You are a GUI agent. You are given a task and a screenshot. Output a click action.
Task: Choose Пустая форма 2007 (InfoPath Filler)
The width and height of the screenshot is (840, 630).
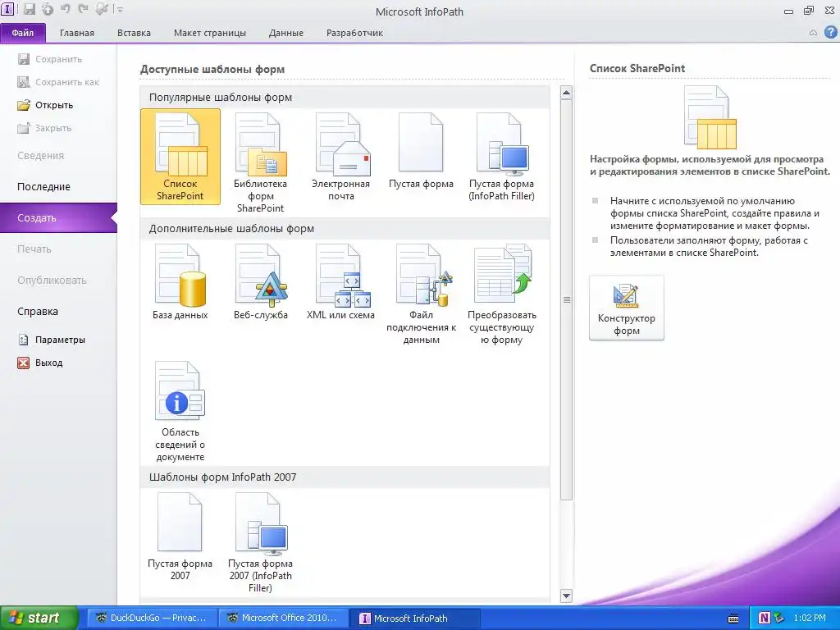(260, 542)
